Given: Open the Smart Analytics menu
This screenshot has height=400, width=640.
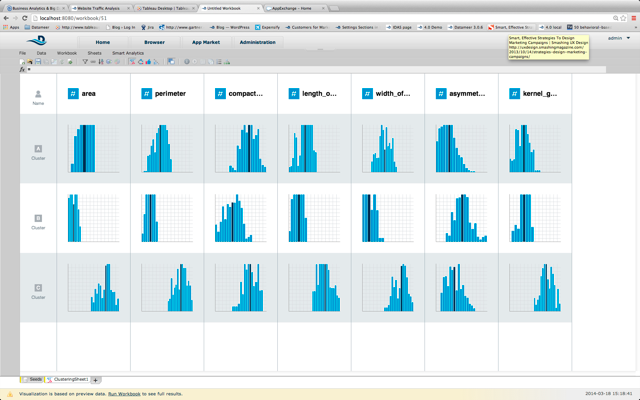Looking at the screenshot, I should [x=128, y=53].
